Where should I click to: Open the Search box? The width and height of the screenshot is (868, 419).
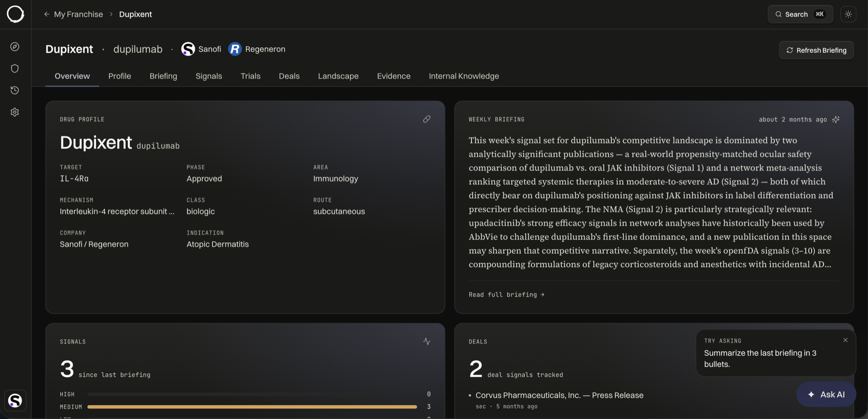(800, 14)
